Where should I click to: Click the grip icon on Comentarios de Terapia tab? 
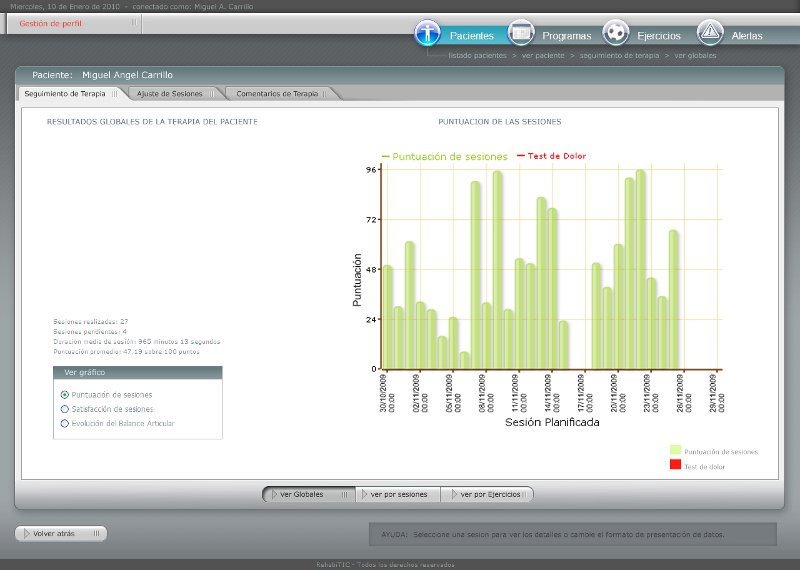(324, 94)
